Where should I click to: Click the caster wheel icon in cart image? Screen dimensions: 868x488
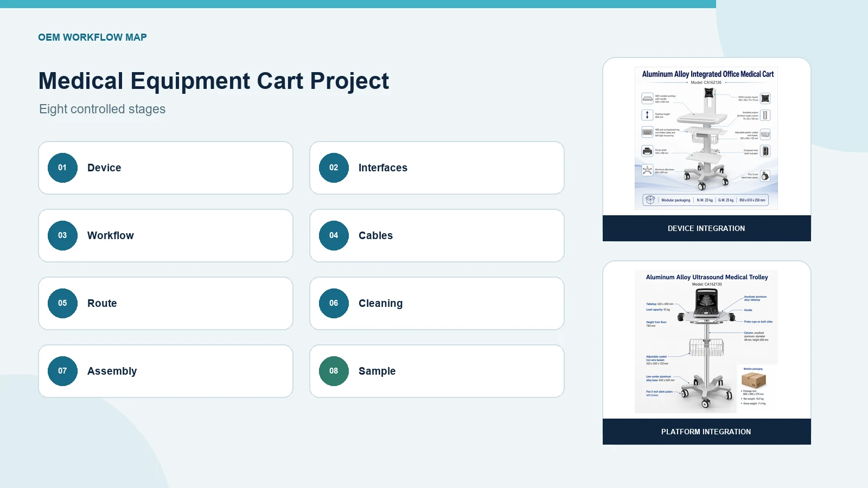[765, 176]
